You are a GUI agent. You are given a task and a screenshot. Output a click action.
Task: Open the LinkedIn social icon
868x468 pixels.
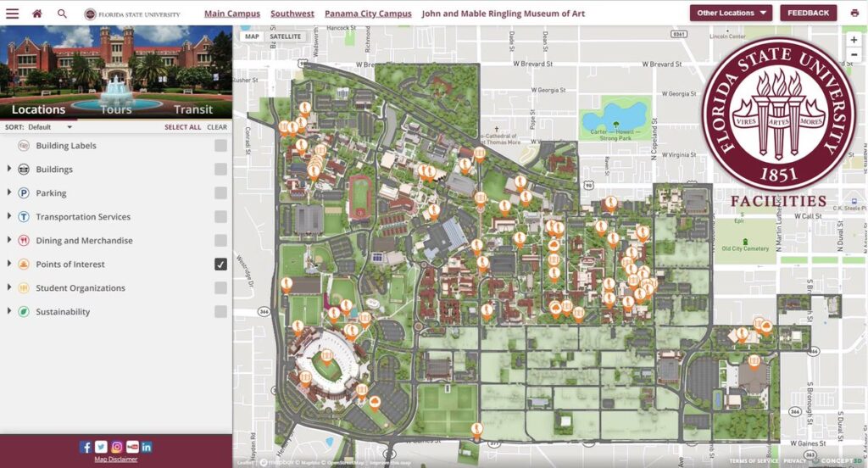coord(147,447)
